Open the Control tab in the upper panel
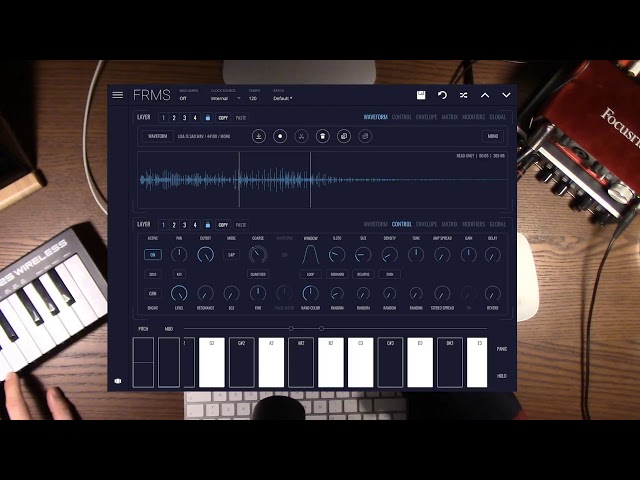 click(x=401, y=117)
